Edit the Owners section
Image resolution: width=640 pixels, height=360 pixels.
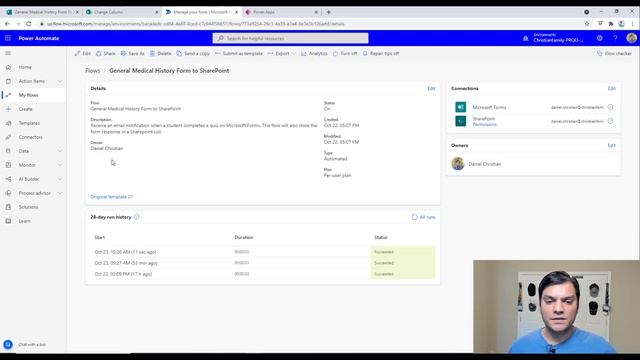pyautogui.click(x=611, y=145)
